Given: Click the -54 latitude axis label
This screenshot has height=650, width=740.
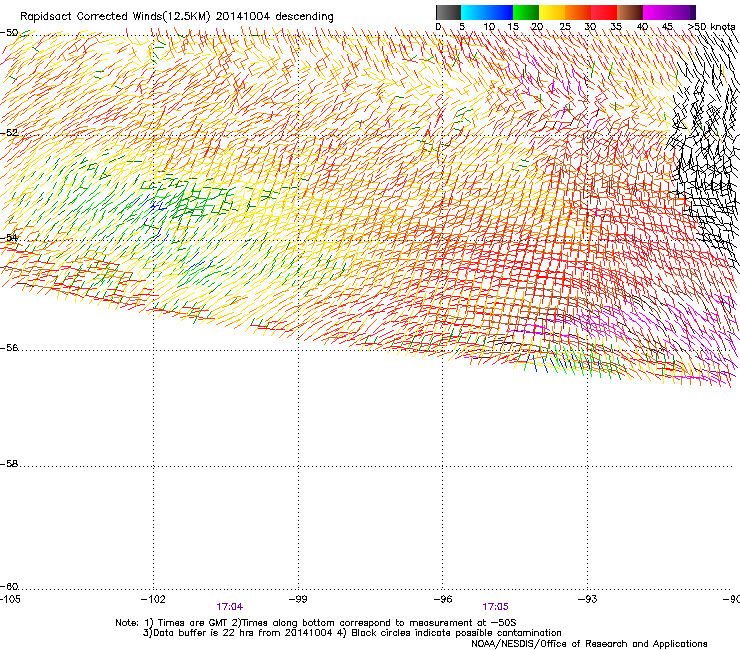Looking at the screenshot, I should (x=9, y=237).
